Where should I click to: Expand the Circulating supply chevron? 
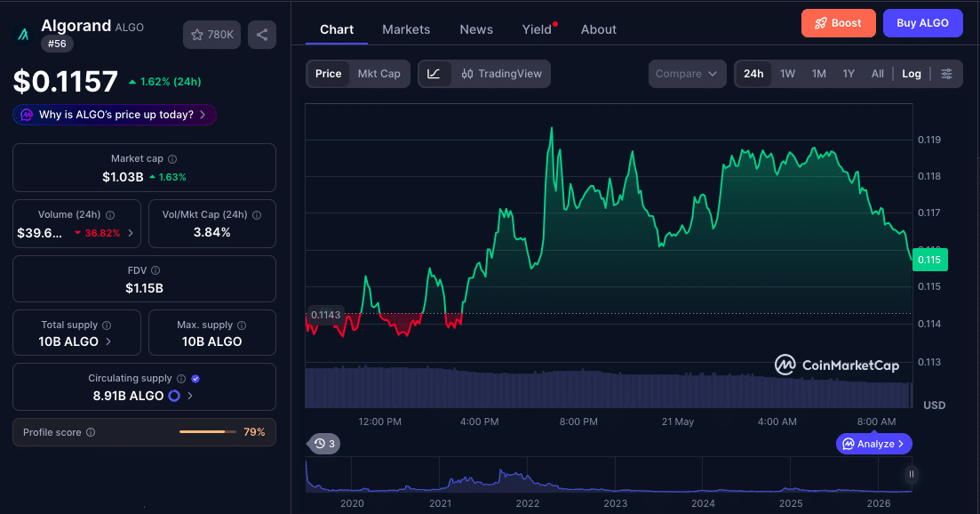tap(190, 396)
